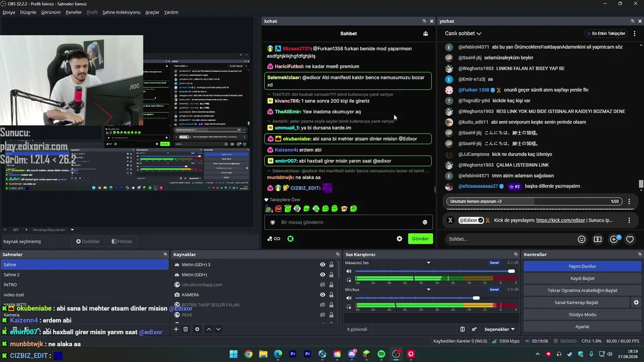The image size is (644, 362).
Task: Mute the Mic/Aux speaker icon
Action: (x=349, y=298)
